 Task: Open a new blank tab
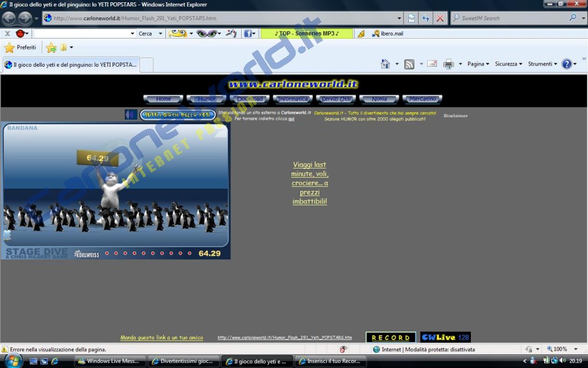[x=146, y=65]
